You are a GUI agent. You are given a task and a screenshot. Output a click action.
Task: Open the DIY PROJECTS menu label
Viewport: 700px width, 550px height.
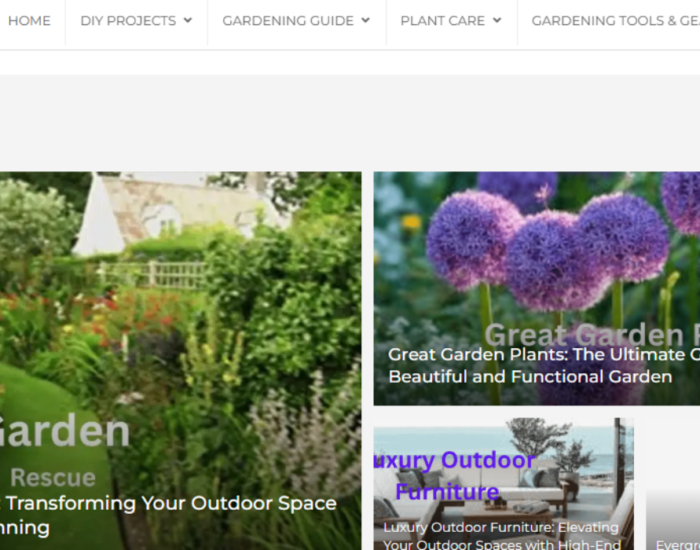click(128, 21)
